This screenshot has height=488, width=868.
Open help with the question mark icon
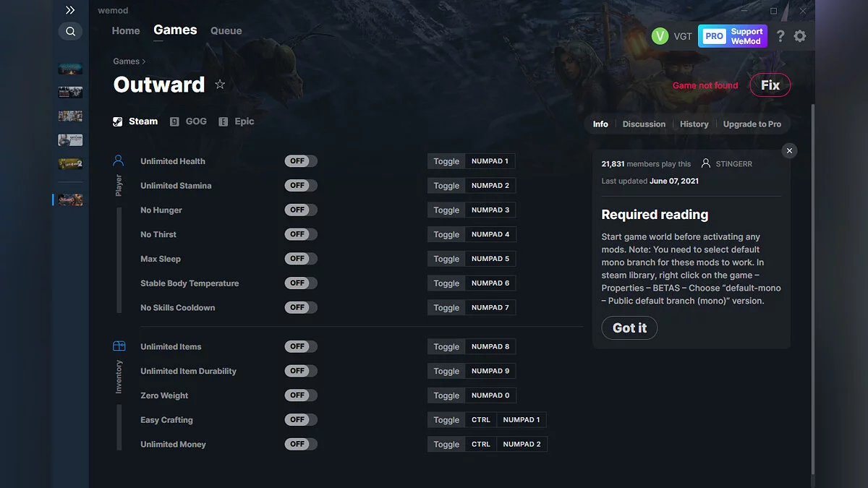780,35
